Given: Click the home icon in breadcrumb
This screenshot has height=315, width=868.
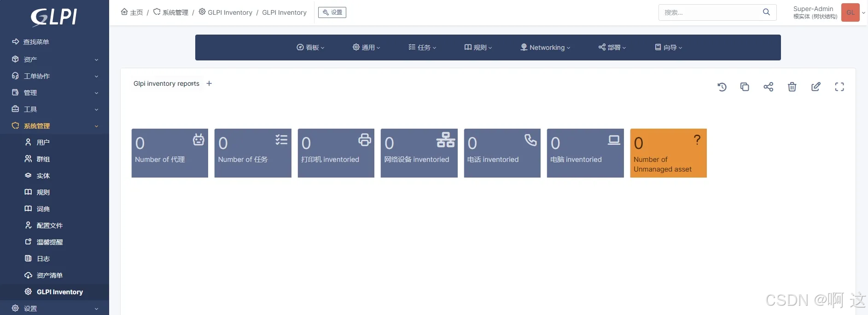Looking at the screenshot, I should click(124, 12).
